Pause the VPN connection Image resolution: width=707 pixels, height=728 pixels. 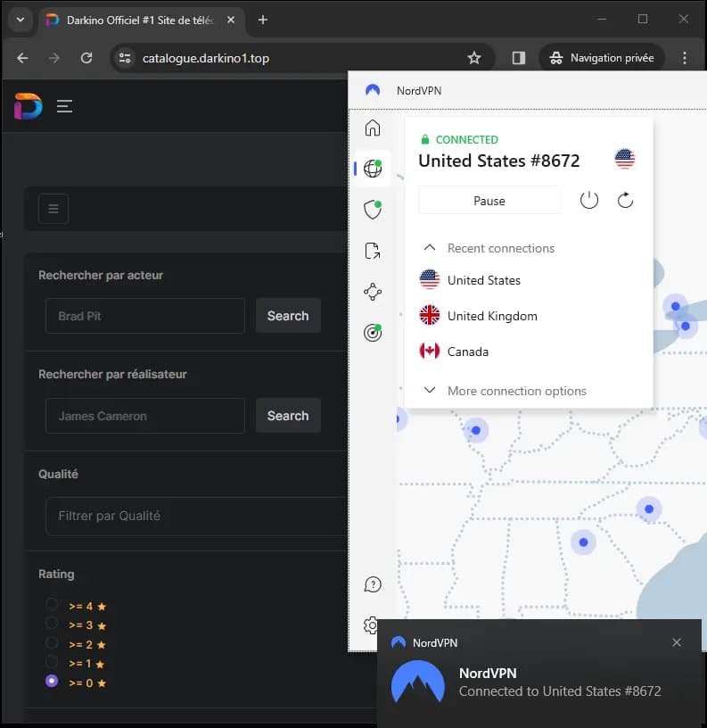click(489, 201)
